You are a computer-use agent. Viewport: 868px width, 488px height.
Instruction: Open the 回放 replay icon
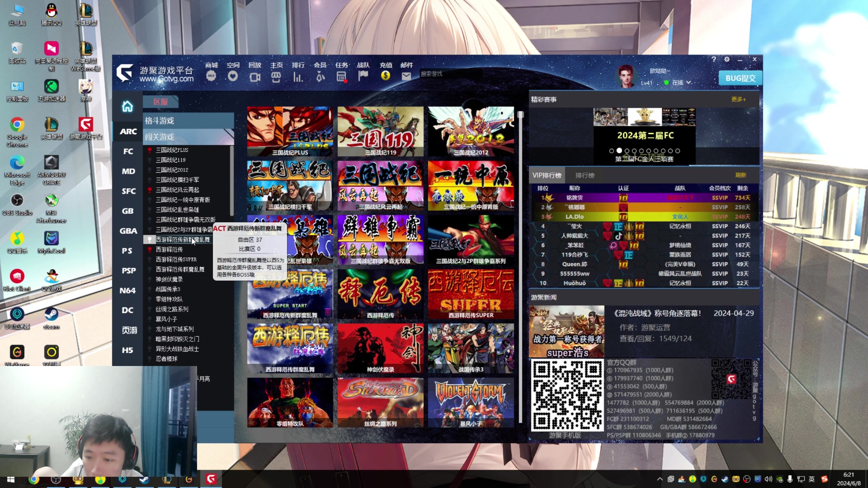point(255,77)
